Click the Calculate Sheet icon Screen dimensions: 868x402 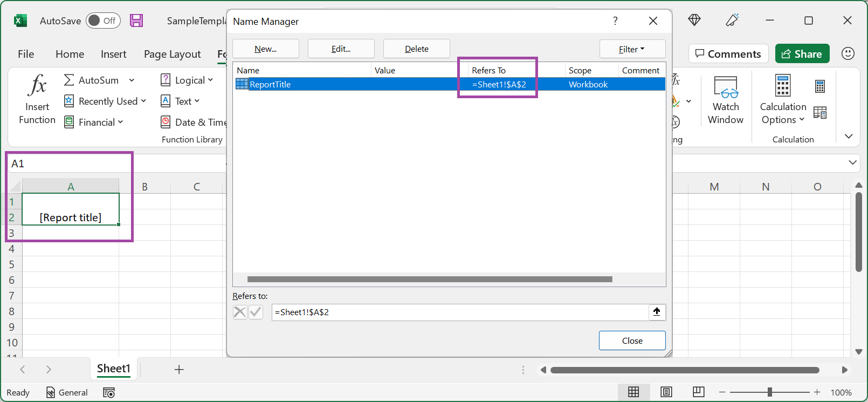(x=820, y=112)
